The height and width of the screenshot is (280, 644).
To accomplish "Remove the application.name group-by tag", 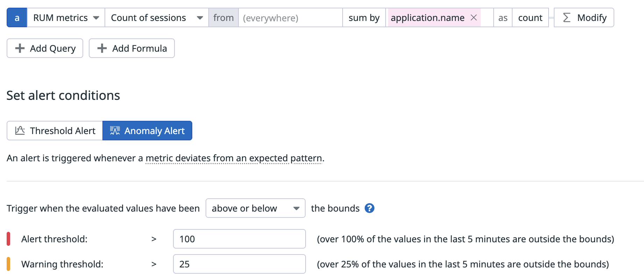I will point(474,17).
